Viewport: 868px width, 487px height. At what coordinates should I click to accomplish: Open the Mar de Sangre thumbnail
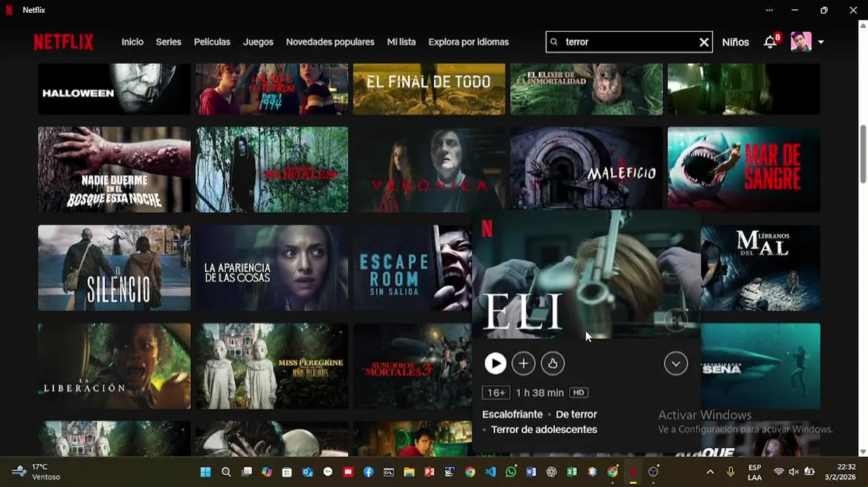[x=744, y=170]
